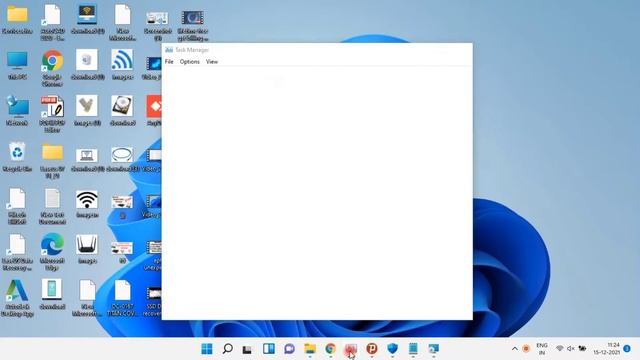The height and width of the screenshot is (360, 640).
Task: Click the orange round system tray icon
Action: (x=526, y=349)
